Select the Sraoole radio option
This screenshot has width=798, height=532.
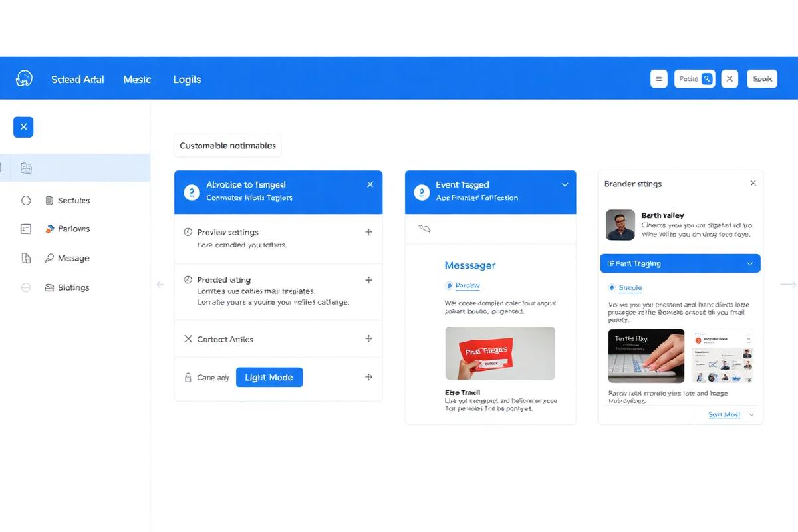612,288
